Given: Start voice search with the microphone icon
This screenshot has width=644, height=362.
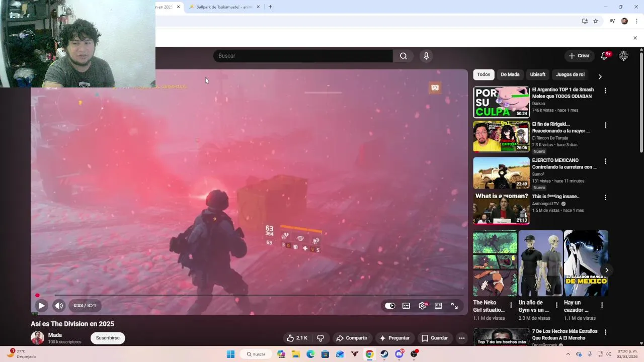Looking at the screenshot, I should coord(426,56).
